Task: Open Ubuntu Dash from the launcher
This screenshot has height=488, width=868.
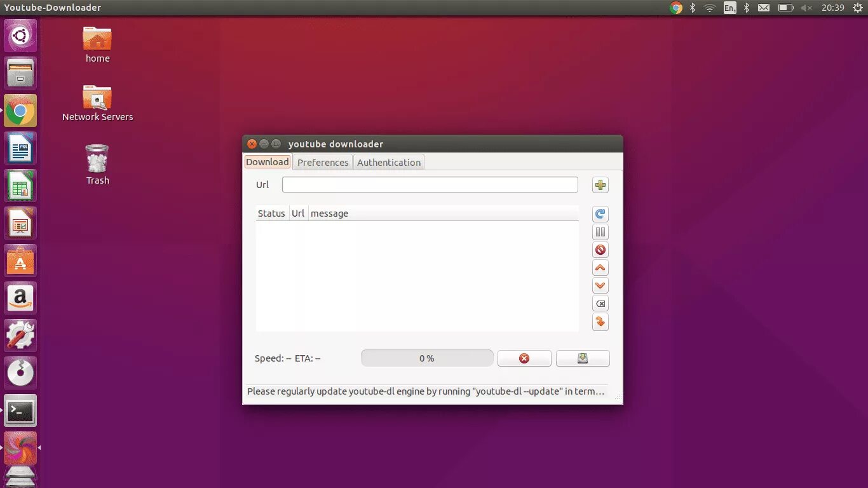Action: (x=20, y=36)
